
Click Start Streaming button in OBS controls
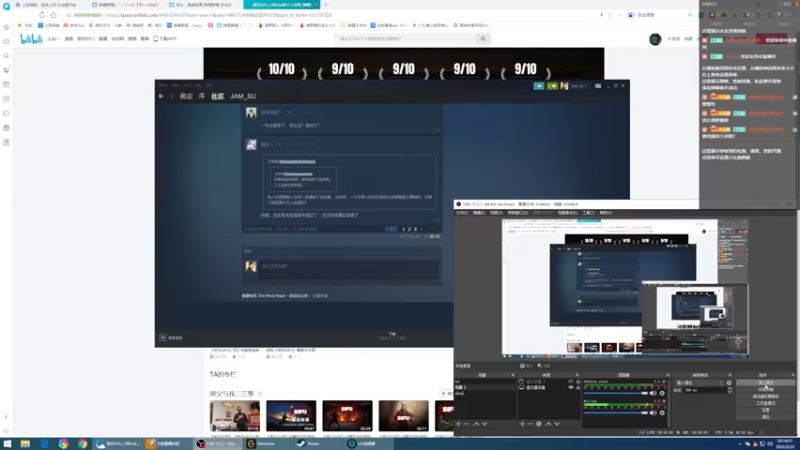point(766,383)
